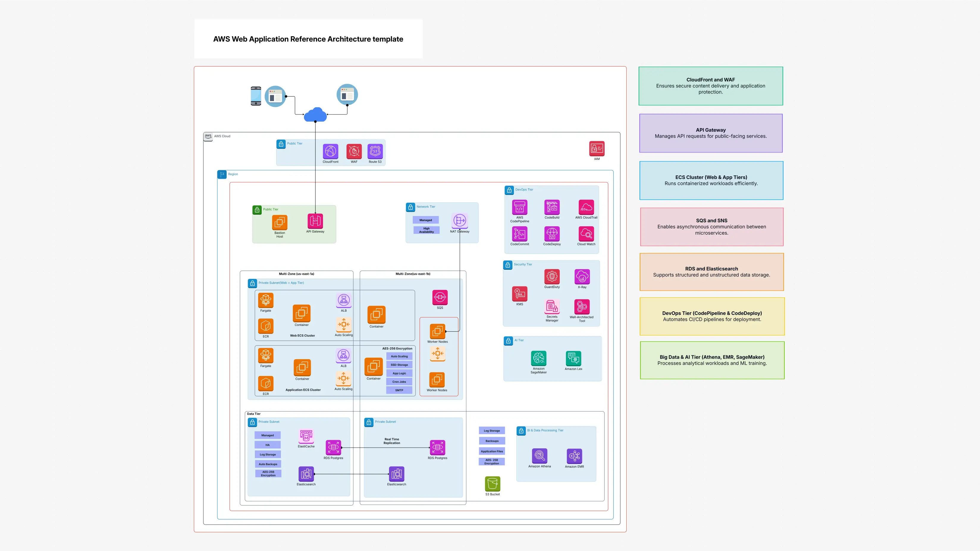Select the AWS CodePipeline icon
The width and height of the screenshot is (980, 551).
519,208
